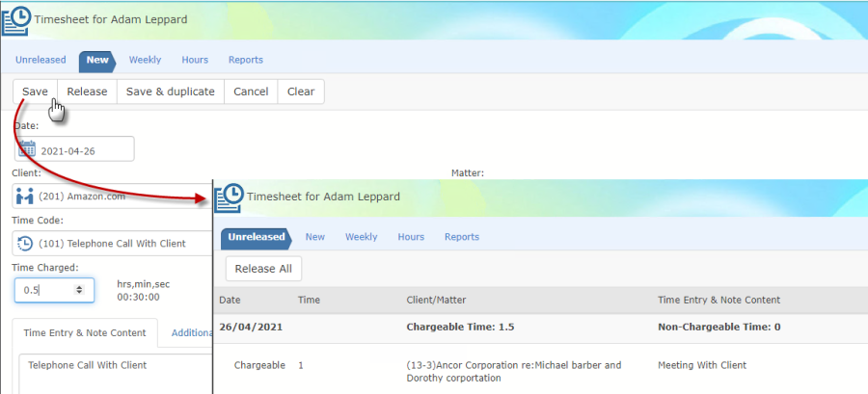Click the Save button
This screenshot has width=868, height=394.
tap(36, 92)
